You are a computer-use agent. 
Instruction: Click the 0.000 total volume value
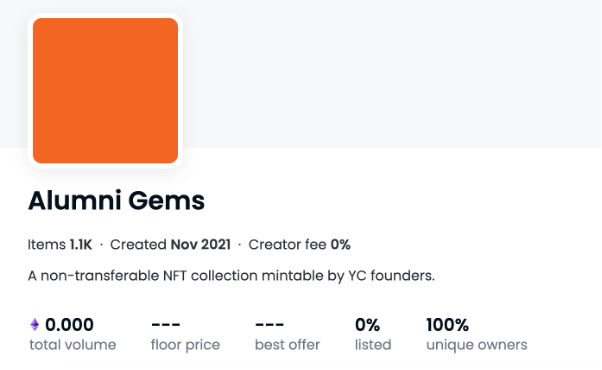69,325
